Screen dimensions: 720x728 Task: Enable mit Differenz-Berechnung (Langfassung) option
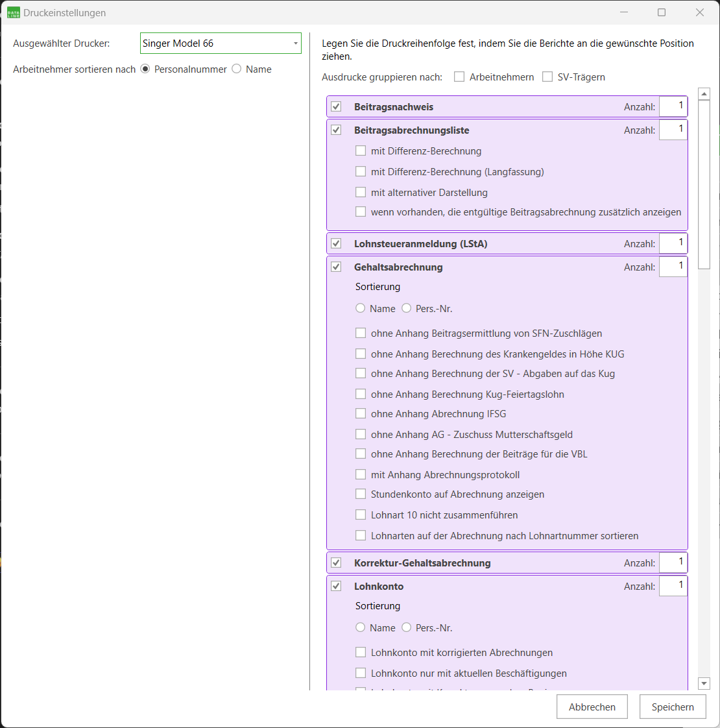pos(361,172)
